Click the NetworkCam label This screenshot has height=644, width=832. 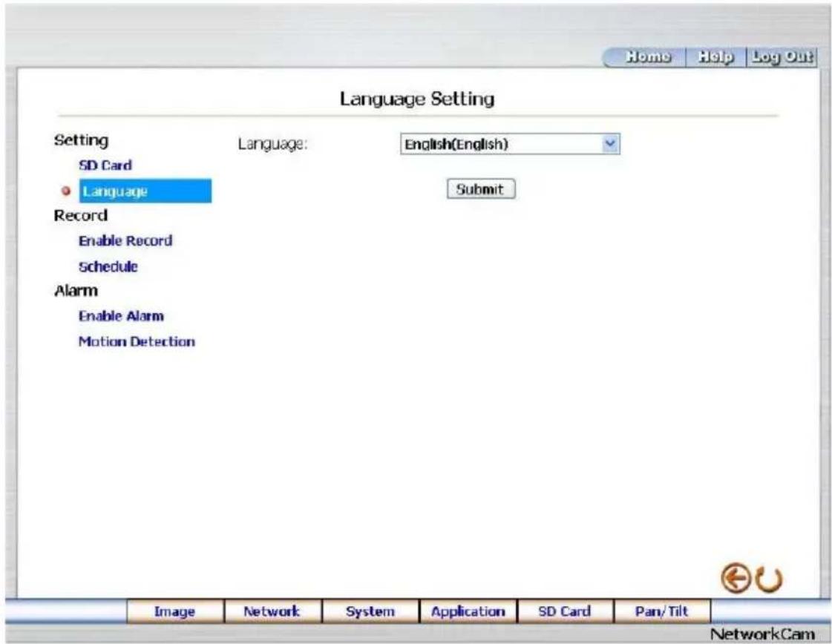click(762, 634)
